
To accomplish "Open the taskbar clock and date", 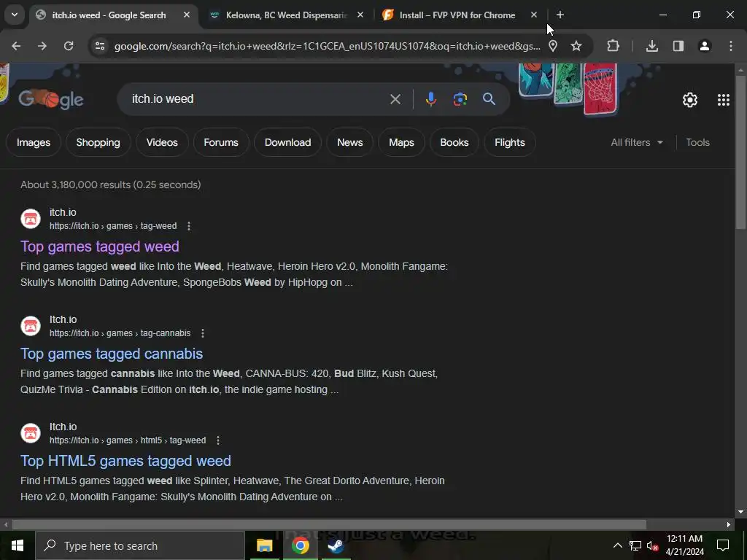I will 684,545.
